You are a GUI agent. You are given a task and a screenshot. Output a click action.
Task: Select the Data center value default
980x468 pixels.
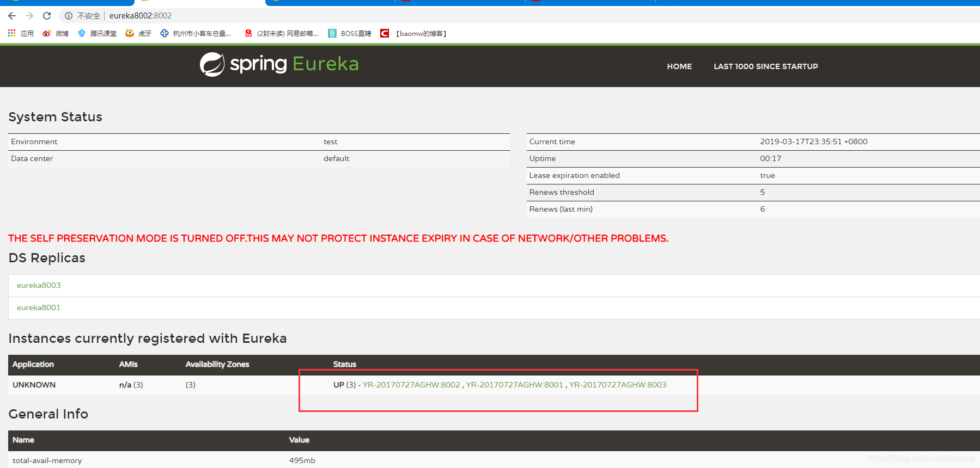pos(336,158)
